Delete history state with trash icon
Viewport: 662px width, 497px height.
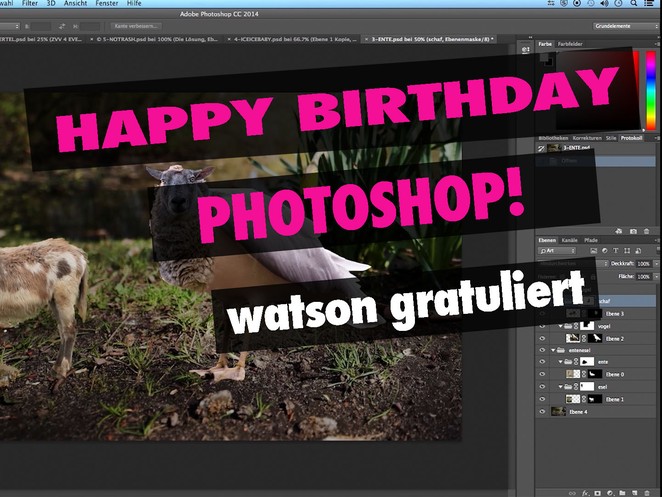648,231
